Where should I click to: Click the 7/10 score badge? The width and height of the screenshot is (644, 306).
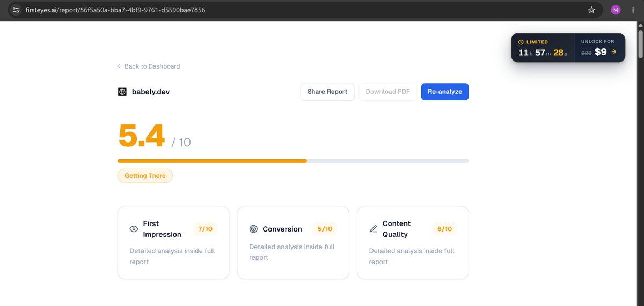pos(205,229)
